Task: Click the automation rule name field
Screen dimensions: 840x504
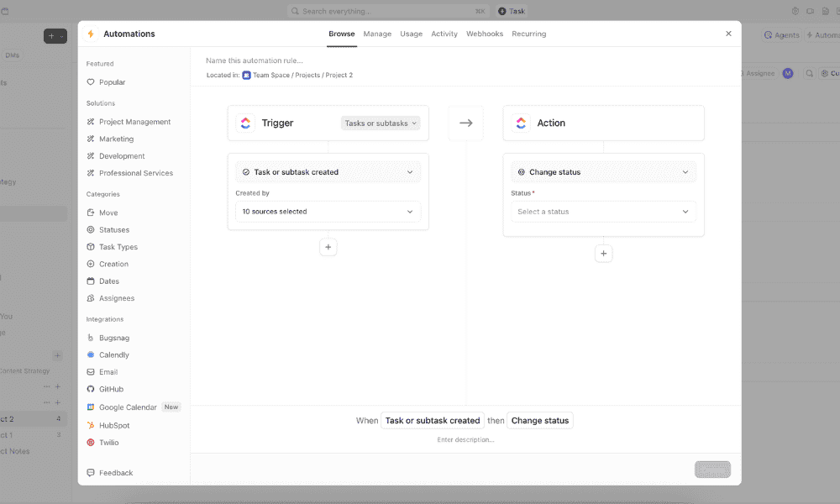Action: click(336, 60)
